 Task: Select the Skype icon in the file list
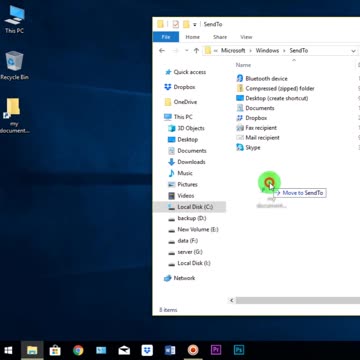240,147
